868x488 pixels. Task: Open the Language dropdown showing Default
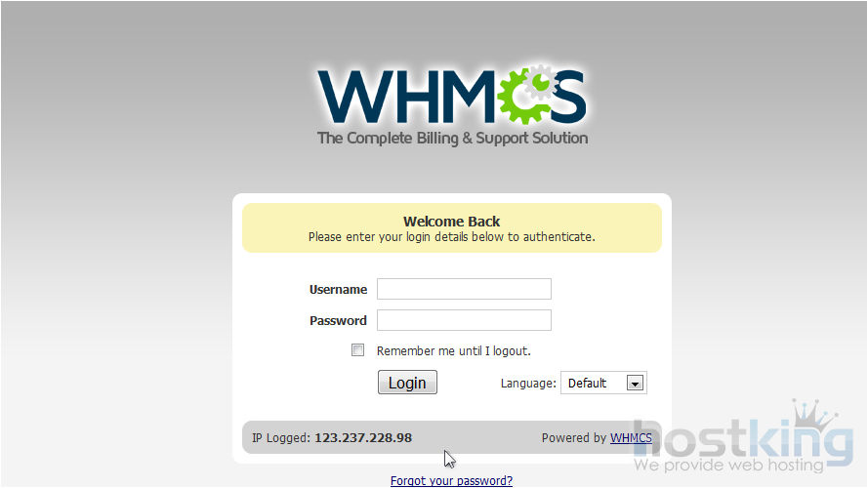point(603,383)
